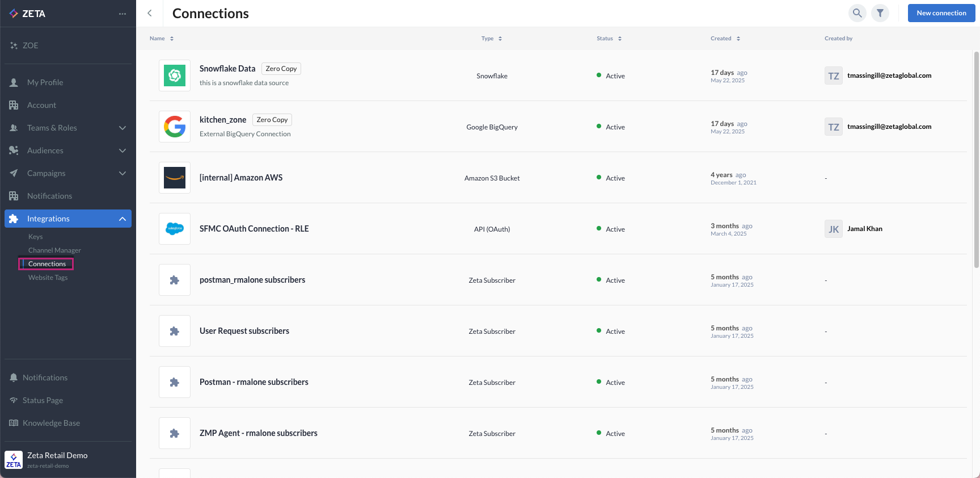Open ZOE assistant sparkle icon
Viewport: 980px width, 478px height.
coord(14,45)
